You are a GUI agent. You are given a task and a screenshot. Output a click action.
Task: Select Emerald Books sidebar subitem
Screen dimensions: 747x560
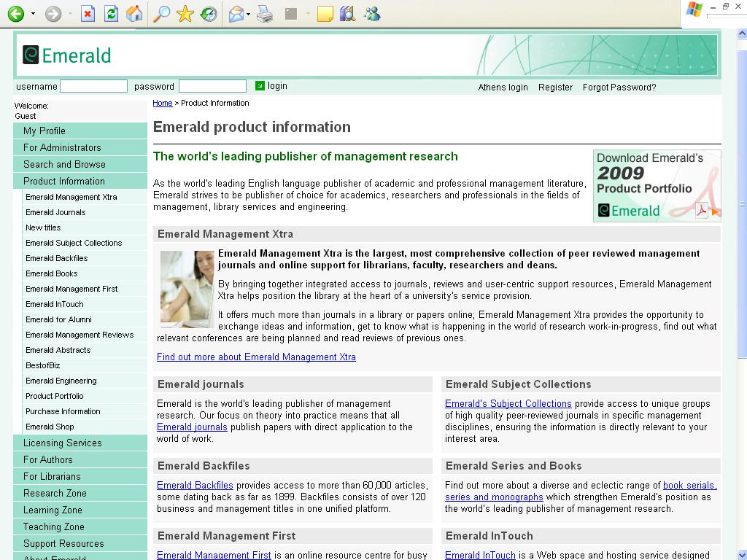[85, 273]
